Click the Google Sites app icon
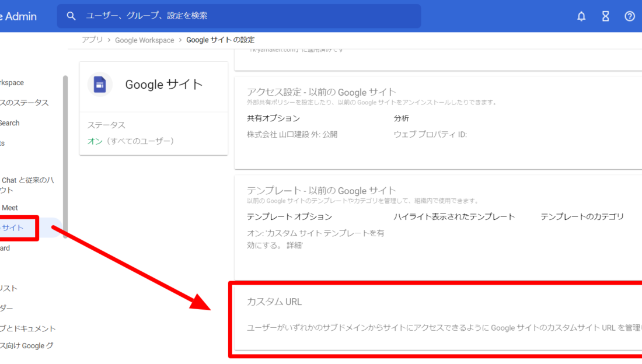 click(100, 85)
